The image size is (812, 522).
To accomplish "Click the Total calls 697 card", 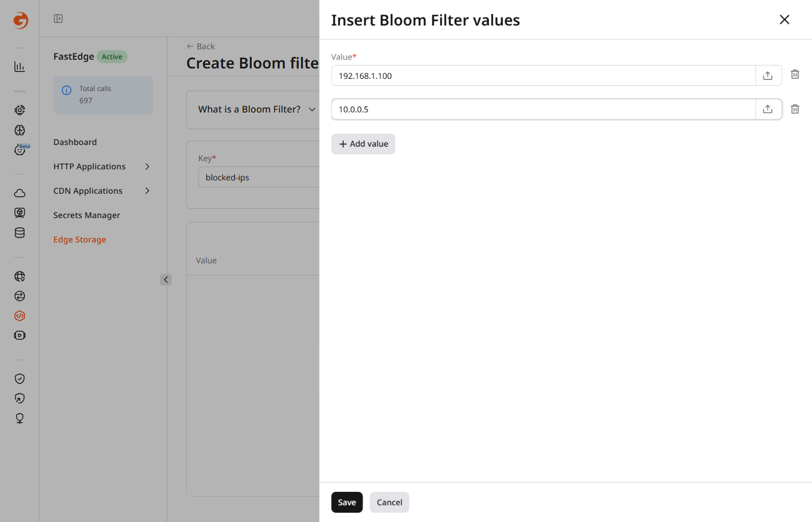I will click(103, 95).
